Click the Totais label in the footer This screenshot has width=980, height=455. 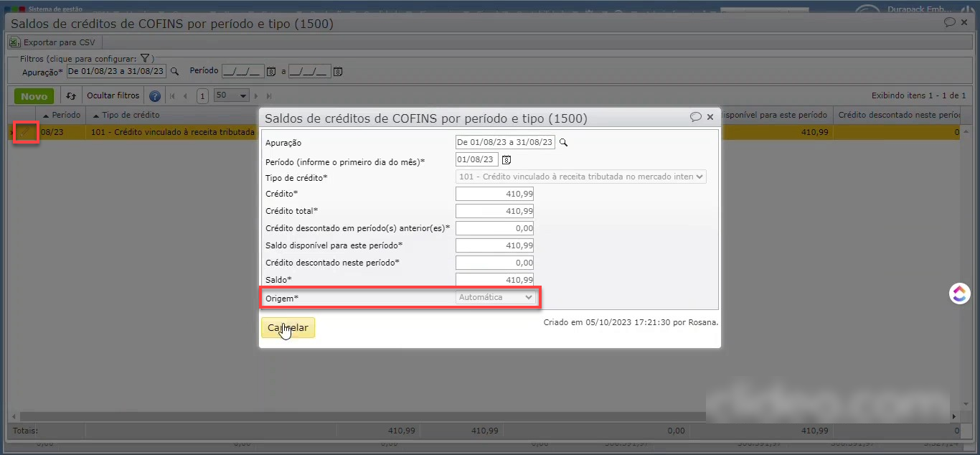pyautogui.click(x=24, y=431)
